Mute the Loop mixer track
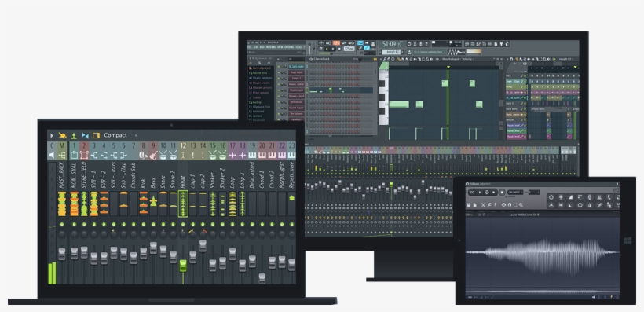 click(x=232, y=224)
